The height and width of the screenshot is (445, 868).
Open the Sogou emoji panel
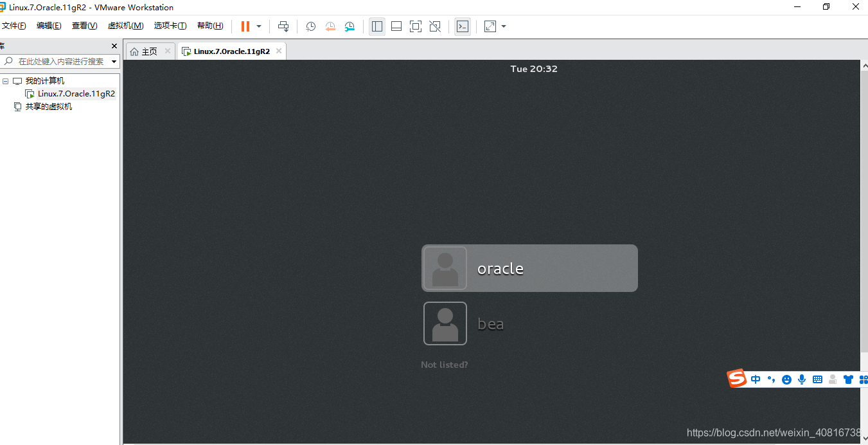click(x=786, y=379)
